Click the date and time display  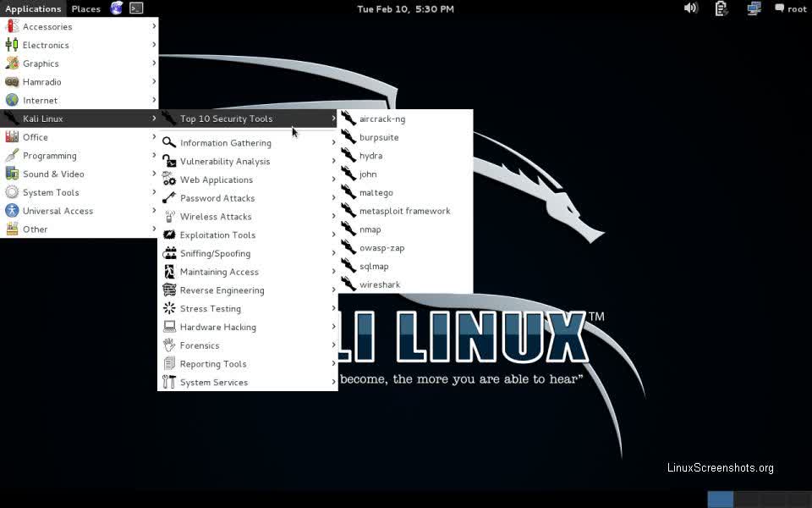point(405,8)
